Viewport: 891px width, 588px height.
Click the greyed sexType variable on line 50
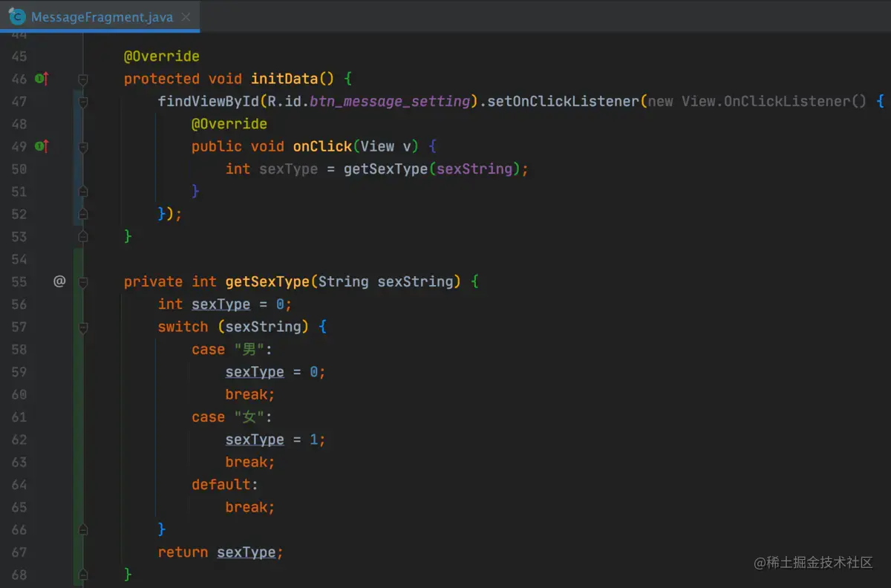[x=288, y=169]
